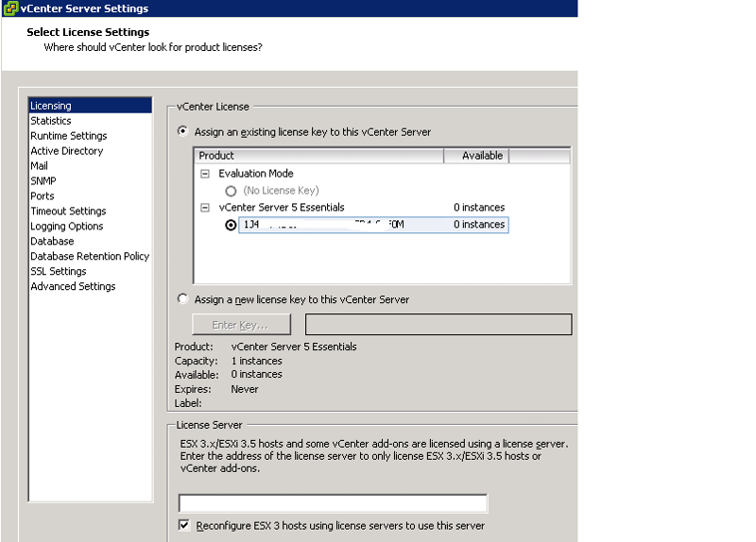Click Product value vCenter Server 5 Essentials
Viewport: 756px width, 542px height.
coord(294,347)
